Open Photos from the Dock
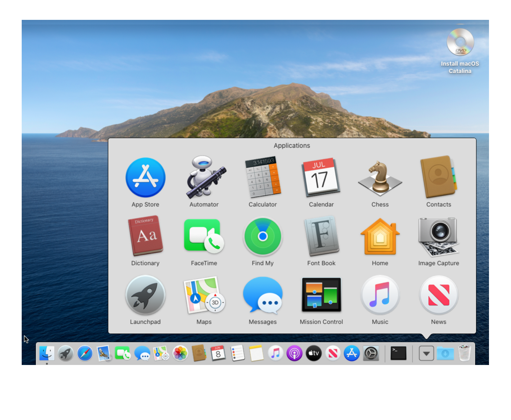 pos(180,353)
